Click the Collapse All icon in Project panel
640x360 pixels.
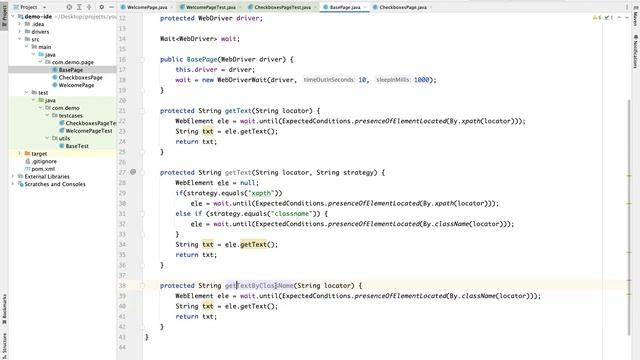click(x=89, y=7)
